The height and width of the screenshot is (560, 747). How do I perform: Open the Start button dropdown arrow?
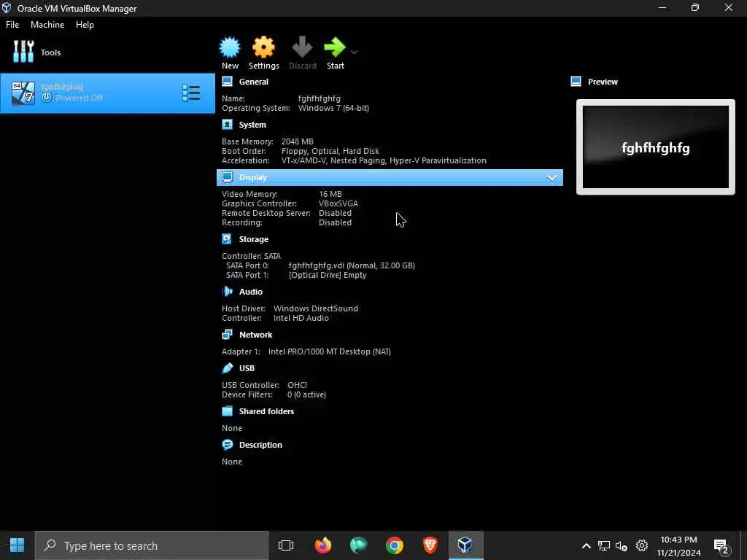[354, 52]
